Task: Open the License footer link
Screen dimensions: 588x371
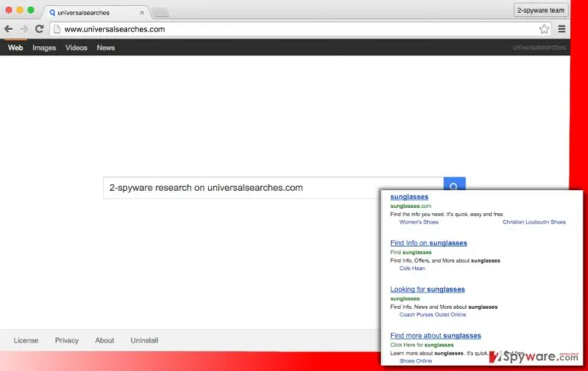Action: (26, 340)
